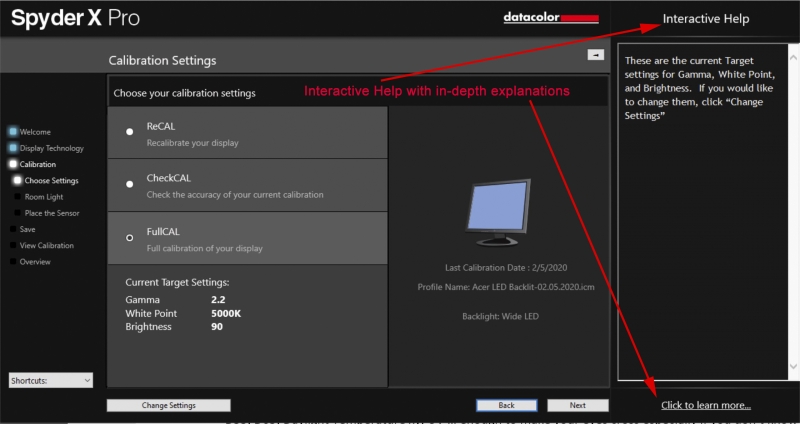
Task: Click the Calibration Settings heading
Action: (162, 61)
